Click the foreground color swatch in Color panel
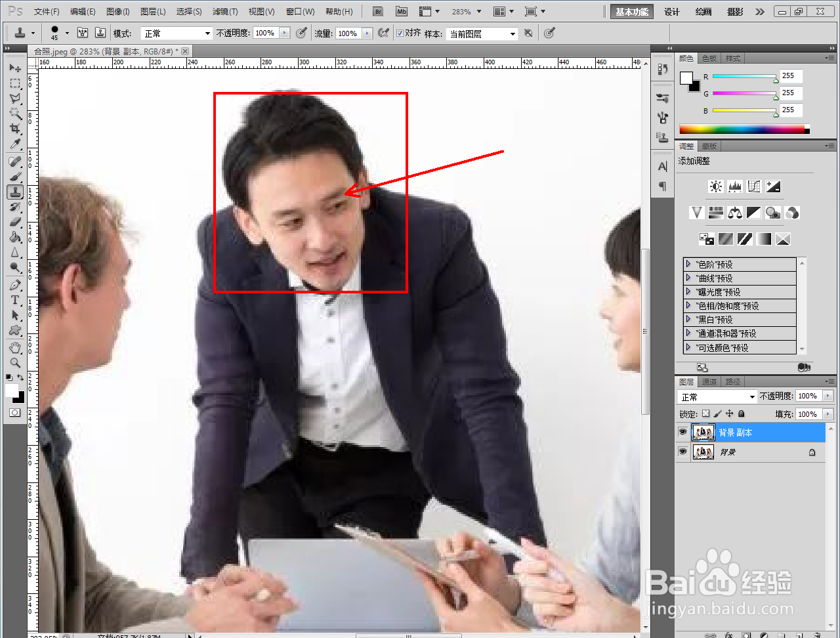 [x=686, y=78]
